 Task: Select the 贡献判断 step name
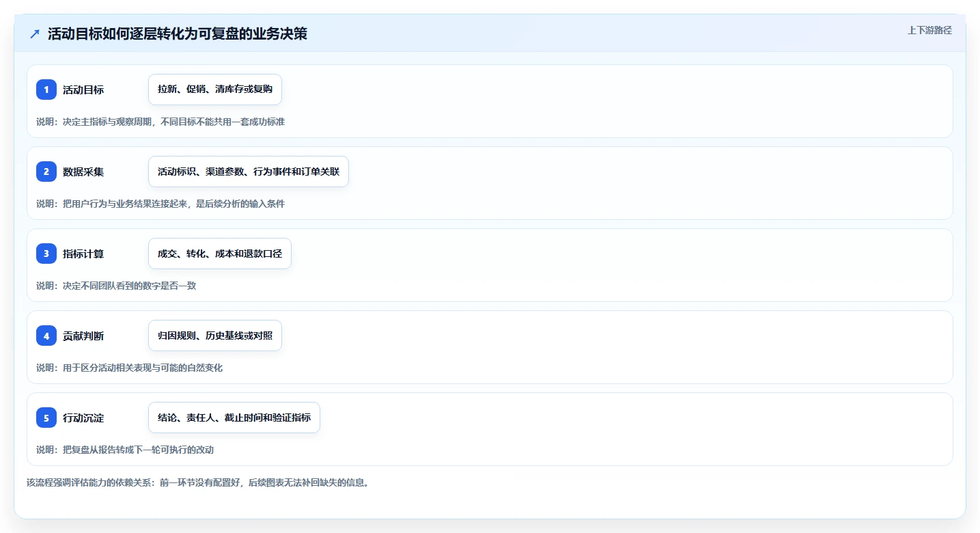coord(83,336)
